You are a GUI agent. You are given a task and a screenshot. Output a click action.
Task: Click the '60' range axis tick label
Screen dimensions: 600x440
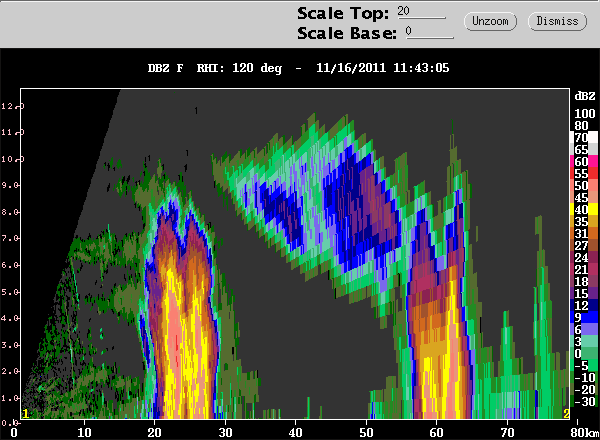tap(436, 433)
